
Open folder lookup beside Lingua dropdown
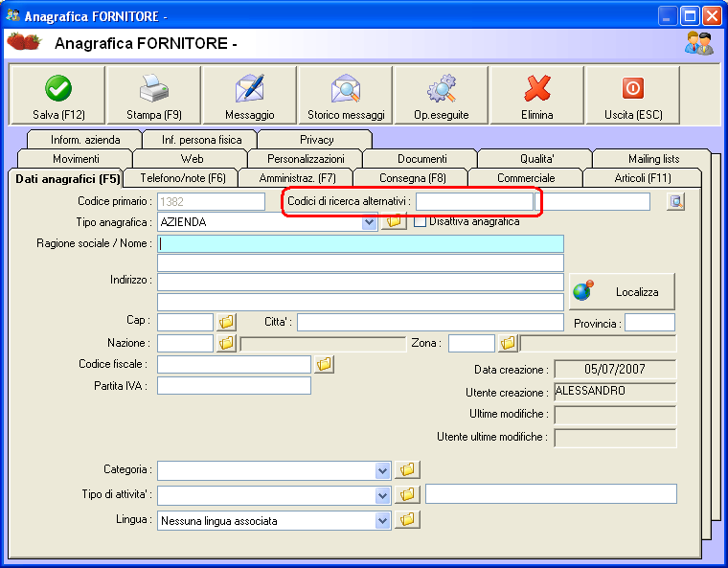[407, 519]
